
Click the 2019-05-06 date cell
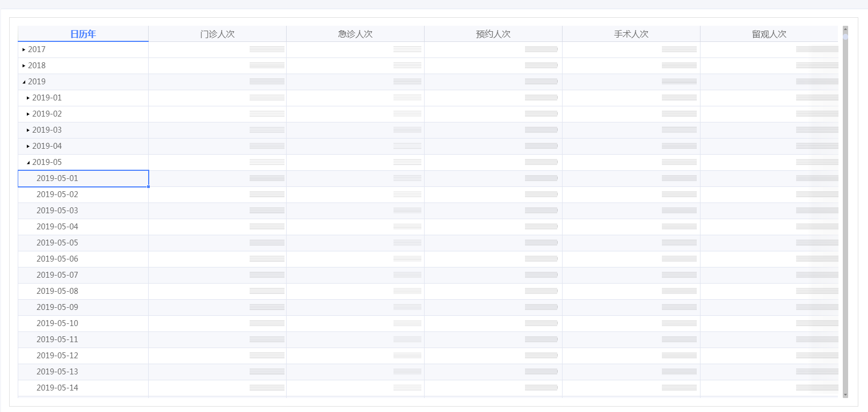click(x=83, y=259)
